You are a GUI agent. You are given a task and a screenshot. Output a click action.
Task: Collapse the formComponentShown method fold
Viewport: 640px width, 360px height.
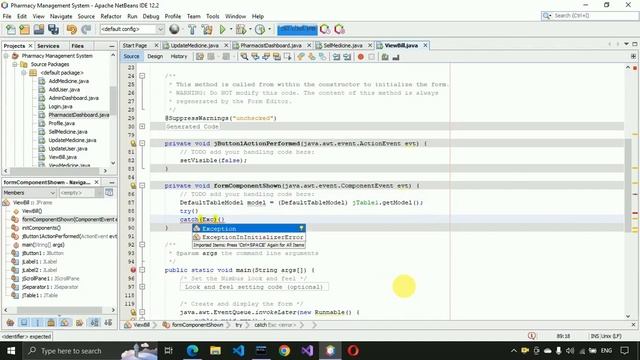coord(142,186)
